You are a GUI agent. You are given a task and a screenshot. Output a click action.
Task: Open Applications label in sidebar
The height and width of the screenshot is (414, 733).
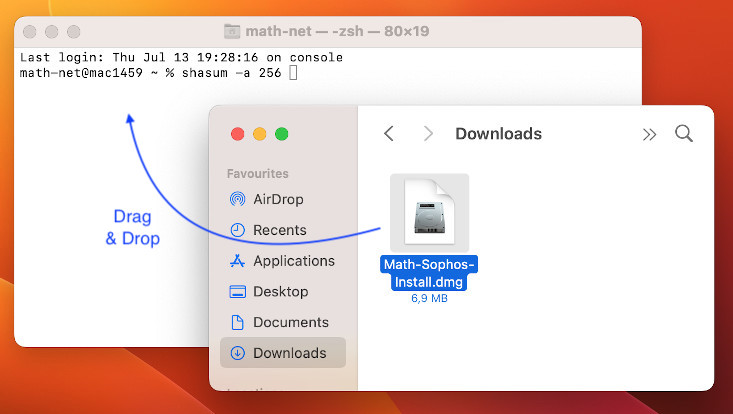294,261
